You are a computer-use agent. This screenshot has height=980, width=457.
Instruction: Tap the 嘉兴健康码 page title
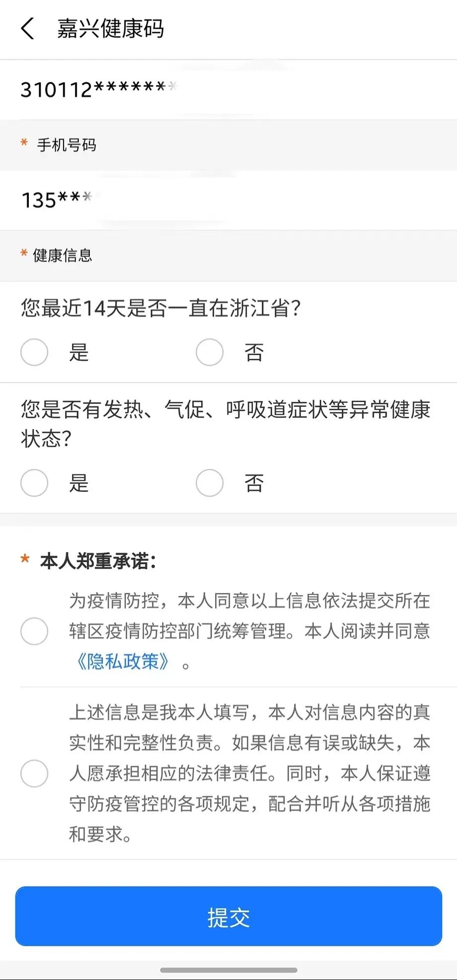point(110,28)
